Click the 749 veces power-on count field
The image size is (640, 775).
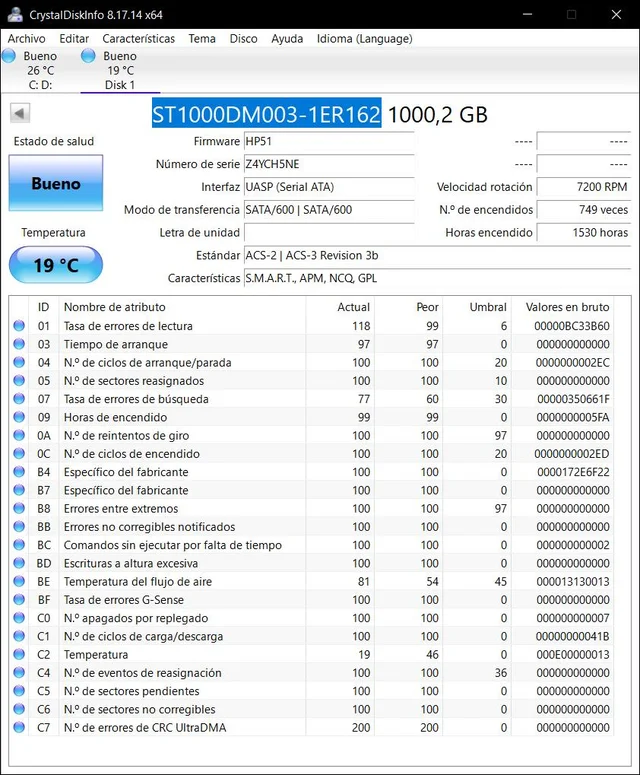click(x=584, y=210)
